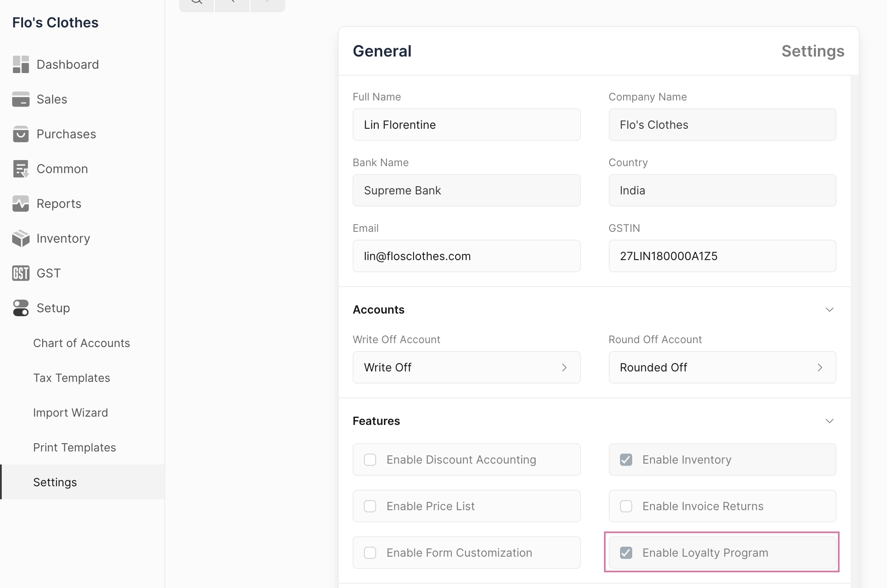Go to Tax Templates menu item

click(x=71, y=378)
